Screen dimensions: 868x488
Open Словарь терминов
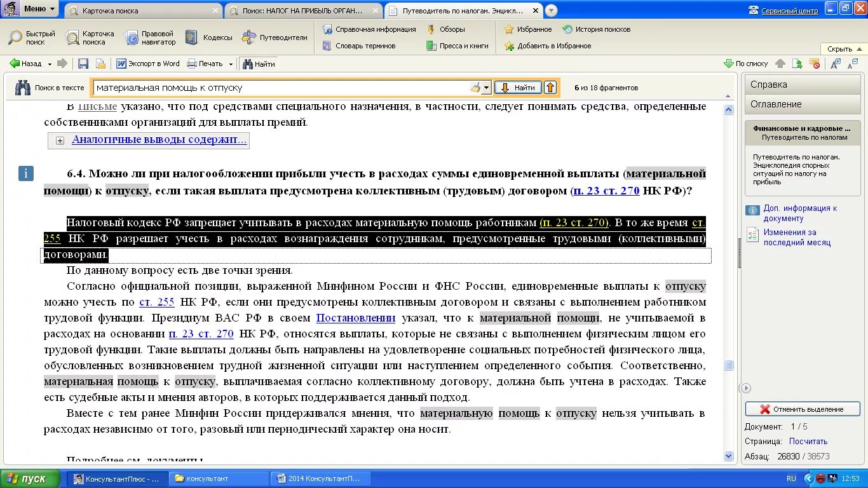359,46
